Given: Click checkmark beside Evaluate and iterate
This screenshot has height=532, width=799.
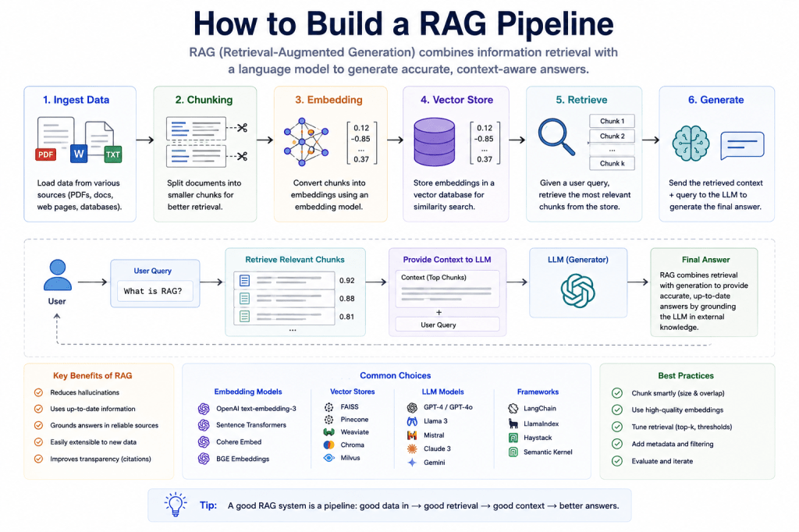Looking at the screenshot, I should point(617,461).
